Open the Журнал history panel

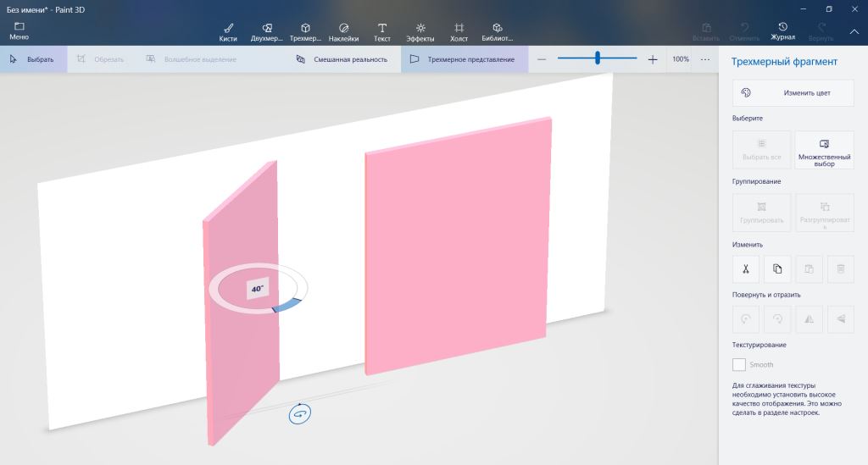782,31
